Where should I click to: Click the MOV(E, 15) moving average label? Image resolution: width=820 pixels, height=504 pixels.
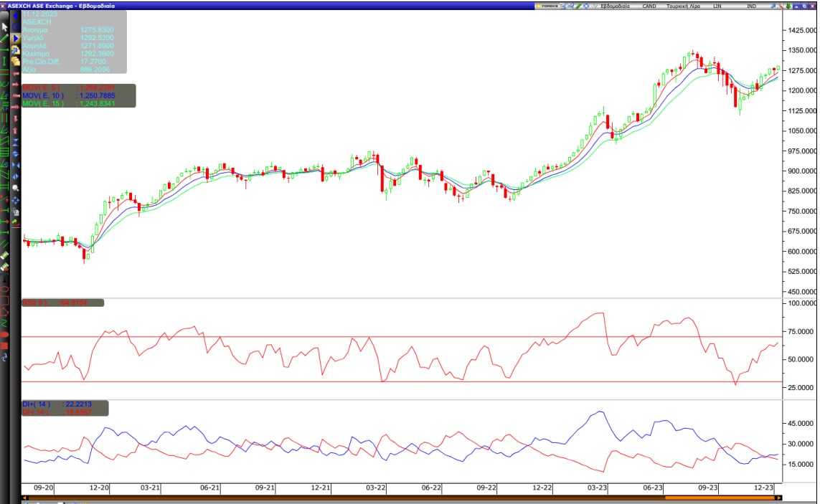43,104
